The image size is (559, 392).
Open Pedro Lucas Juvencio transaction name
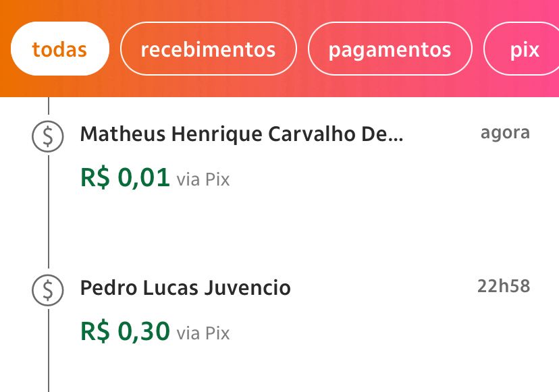pos(185,288)
